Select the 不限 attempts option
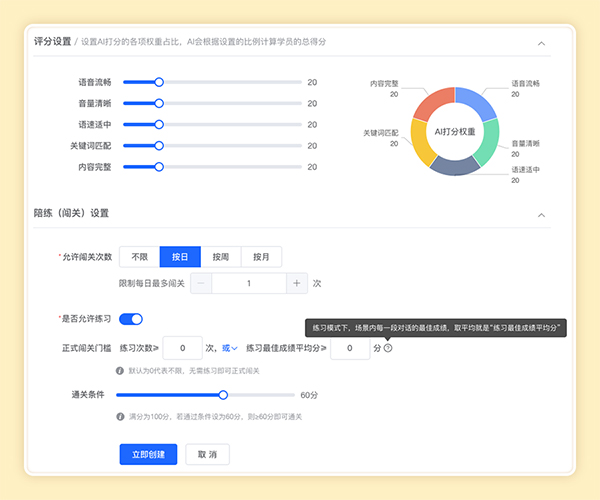 pos(139,257)
